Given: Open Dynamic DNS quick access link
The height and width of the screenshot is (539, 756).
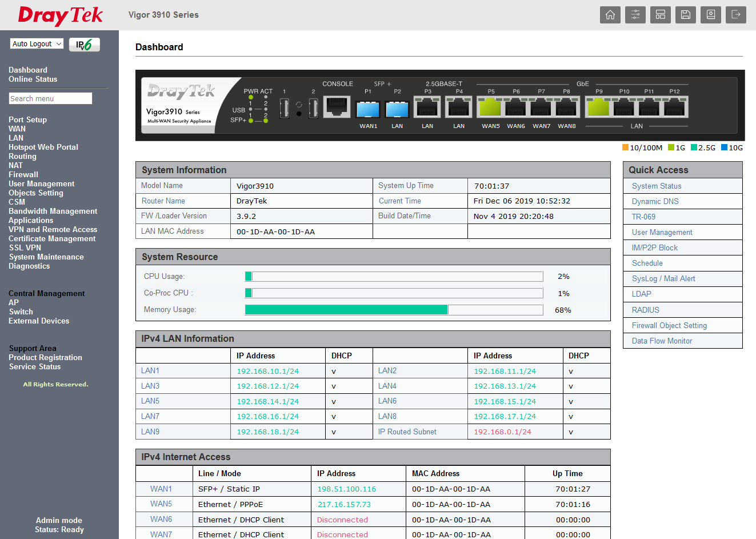Looking at the screenshot, I should click(655, 202).
